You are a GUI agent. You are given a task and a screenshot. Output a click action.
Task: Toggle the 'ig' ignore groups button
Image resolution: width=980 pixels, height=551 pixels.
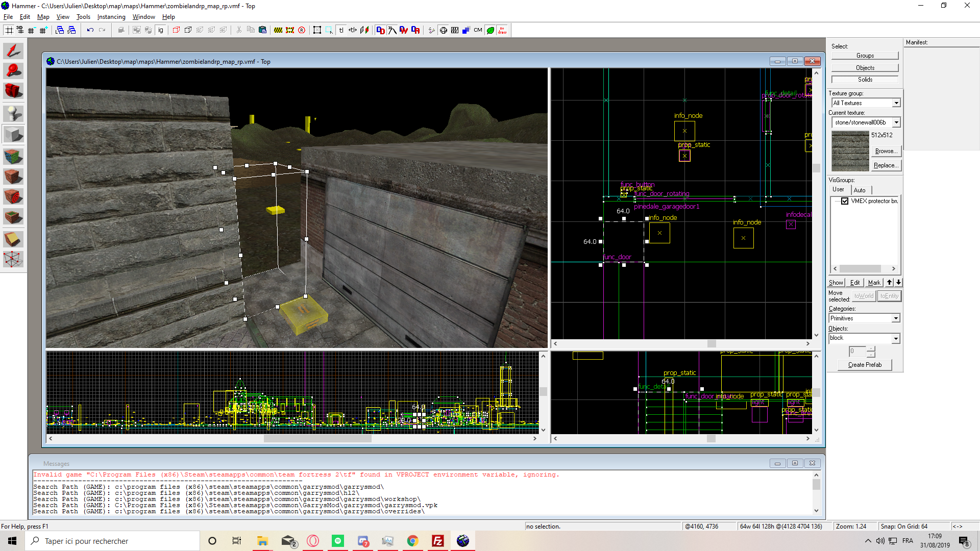[x=161, y=30]
